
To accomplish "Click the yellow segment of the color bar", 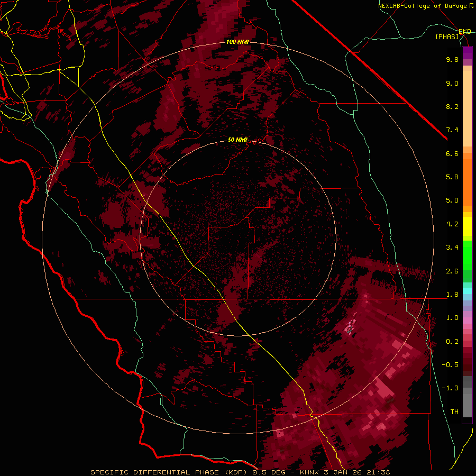I will tap(467, 226).
